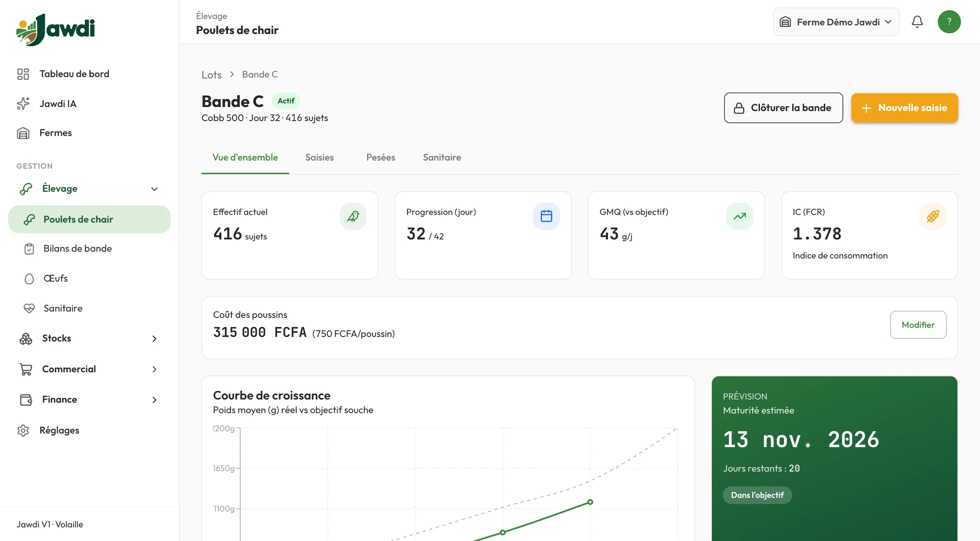Click the Bande C breadcrumb text
This screenshot has height=541, width=980.
point(260,74)
